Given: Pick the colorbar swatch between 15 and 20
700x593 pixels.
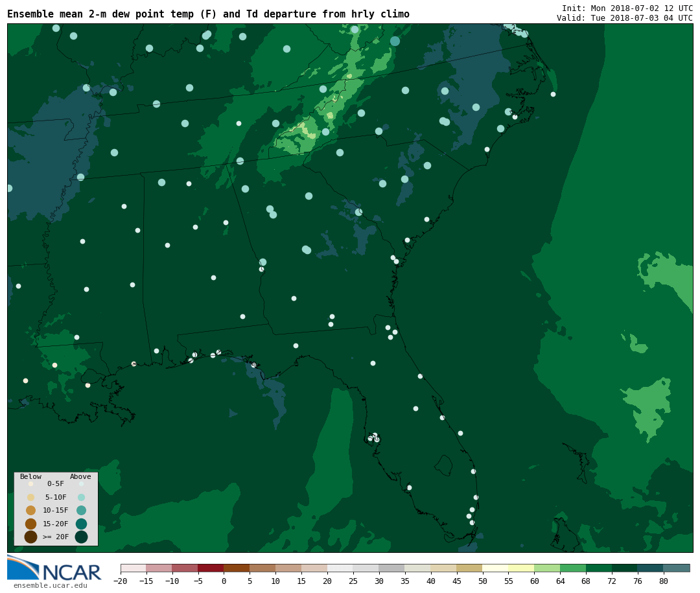Looking at the screenshot, I should (x=314, y=568).
